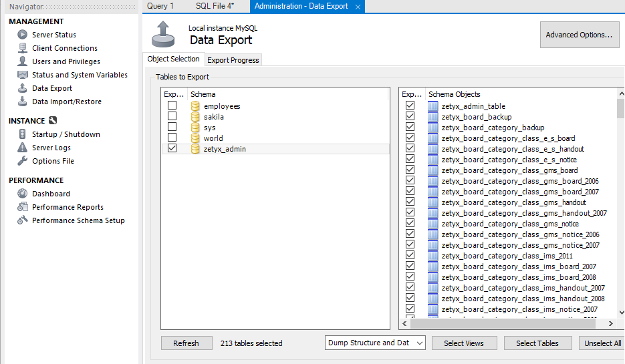Click the Refresh button
The height and width of the screenshot is (364, 625).
186,343
